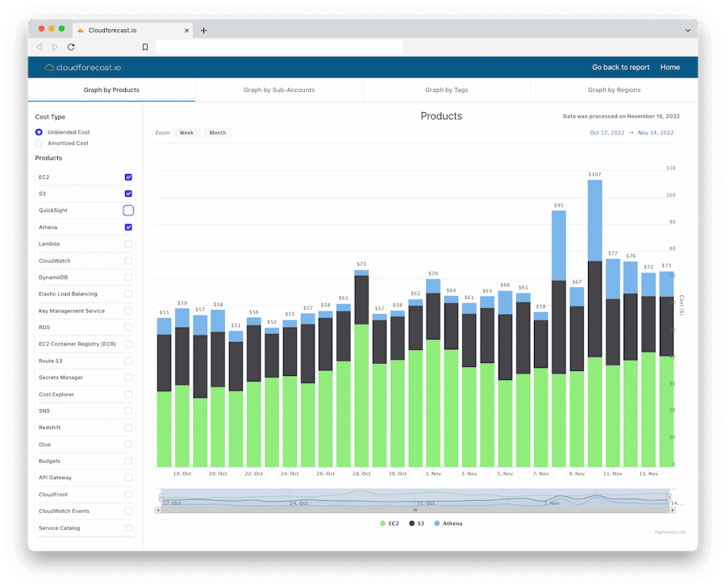Click the browser back arrow
The height and width of the screenshot is (588, 726).
40,47
